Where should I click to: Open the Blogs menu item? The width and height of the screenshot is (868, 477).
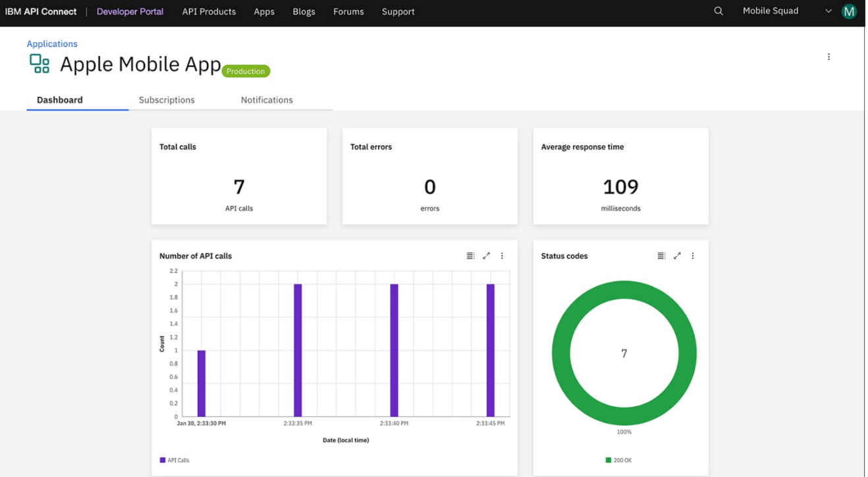click(304, 12)
